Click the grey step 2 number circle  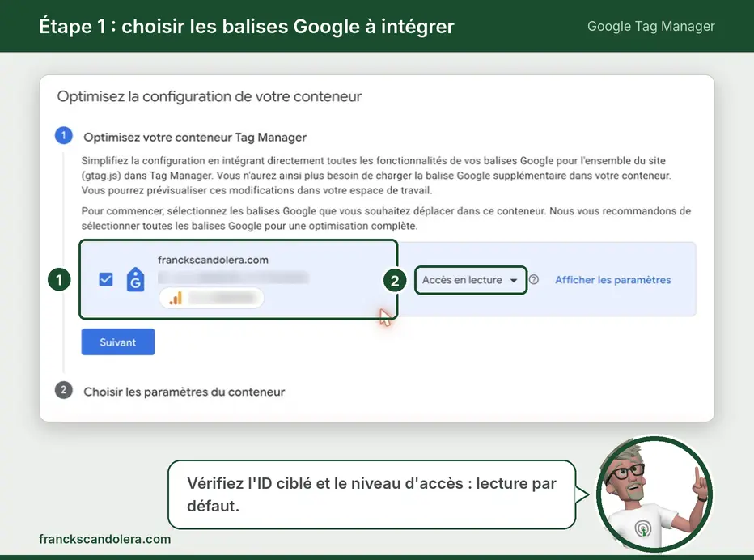click(63, 390)
